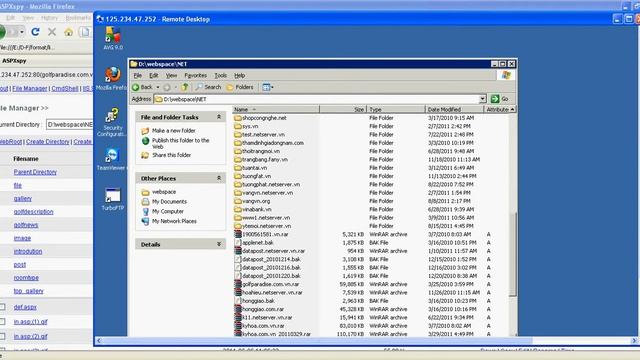640x360 pixels.
Task: Select applenet.bak file
Action: [x=257, y=242]
